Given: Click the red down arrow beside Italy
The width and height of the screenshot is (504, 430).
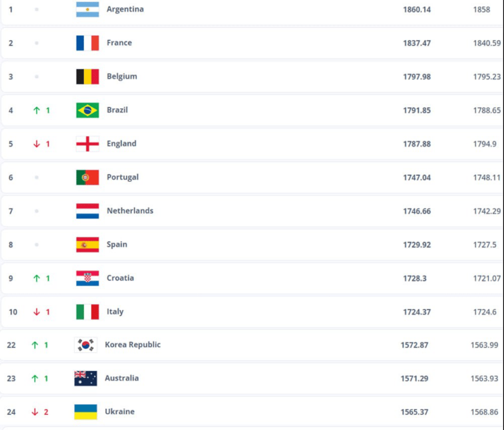Looking at the screenshot, I should point(38,311).
